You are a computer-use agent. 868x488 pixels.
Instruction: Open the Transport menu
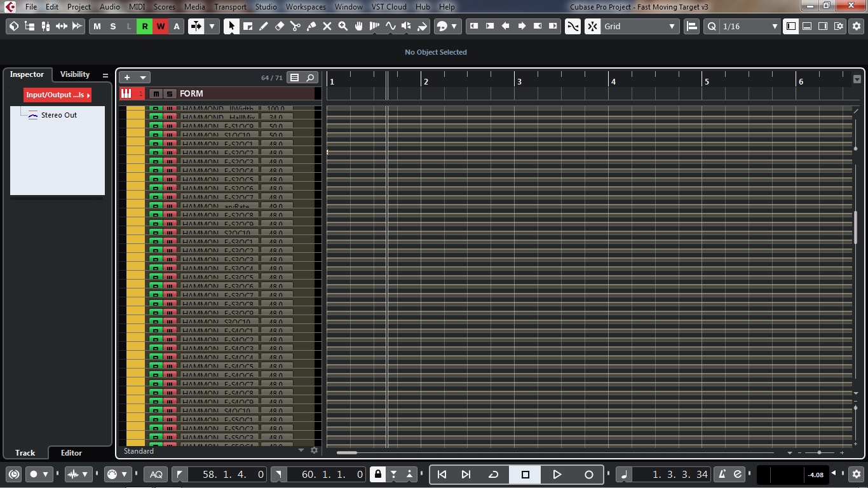pyautogui.click(x=230, y=6)
